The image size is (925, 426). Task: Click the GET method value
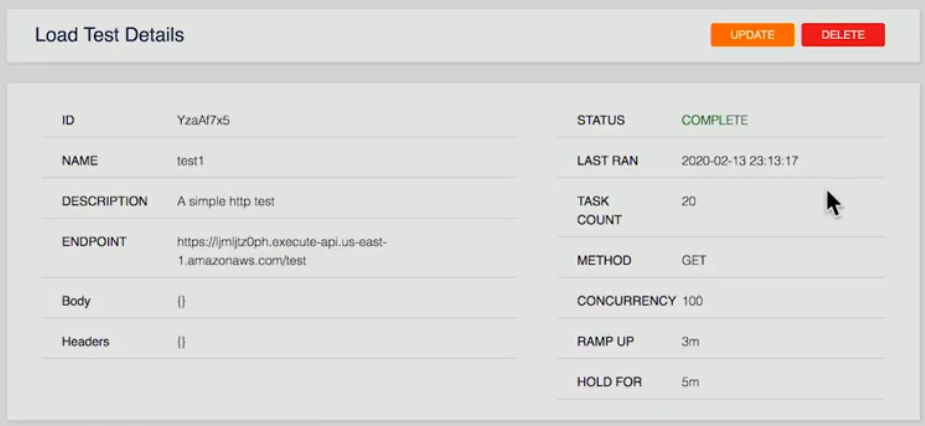[x=694, y=260]
